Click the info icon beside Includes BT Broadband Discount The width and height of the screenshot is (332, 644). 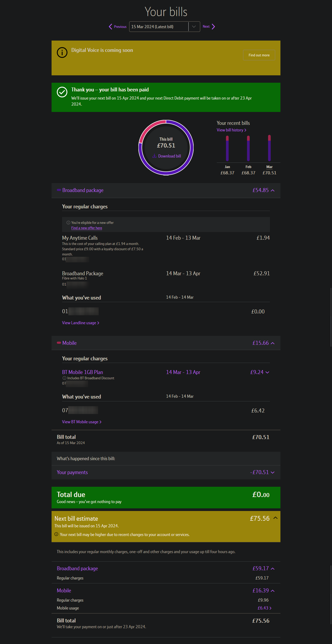point(64,378)
